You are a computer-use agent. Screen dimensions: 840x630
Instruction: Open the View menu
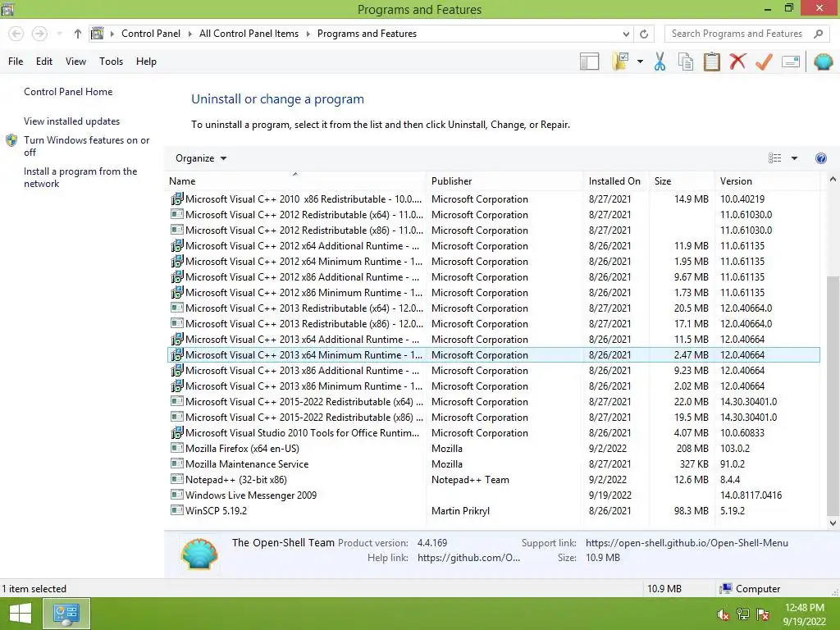[x=75, y=62]
